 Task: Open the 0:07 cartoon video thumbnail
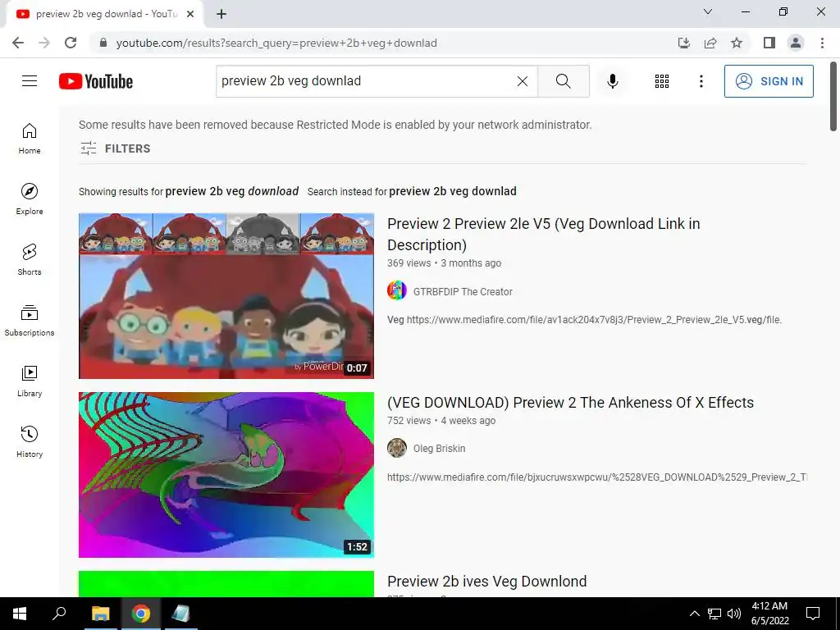coord(226,295)
